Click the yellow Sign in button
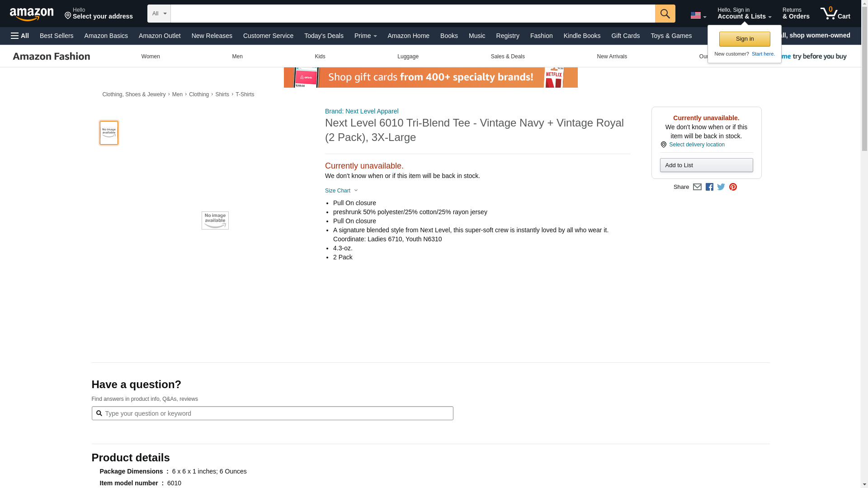Screen dimensions: 868x488 coord(744,39)
